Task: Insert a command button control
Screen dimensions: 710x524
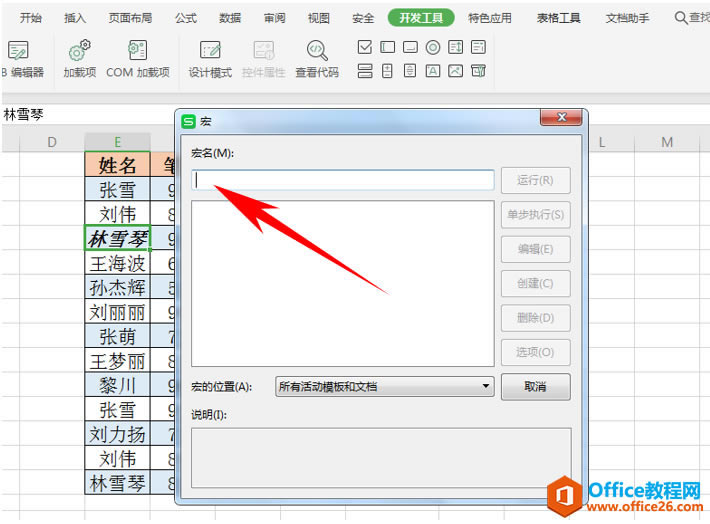Action: tap(410, 47)
